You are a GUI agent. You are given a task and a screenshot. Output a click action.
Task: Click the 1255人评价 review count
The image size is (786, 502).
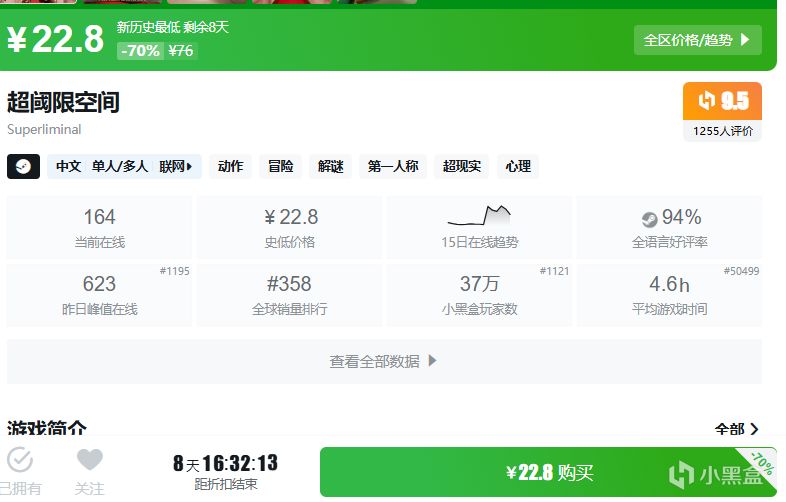point(722,131)
